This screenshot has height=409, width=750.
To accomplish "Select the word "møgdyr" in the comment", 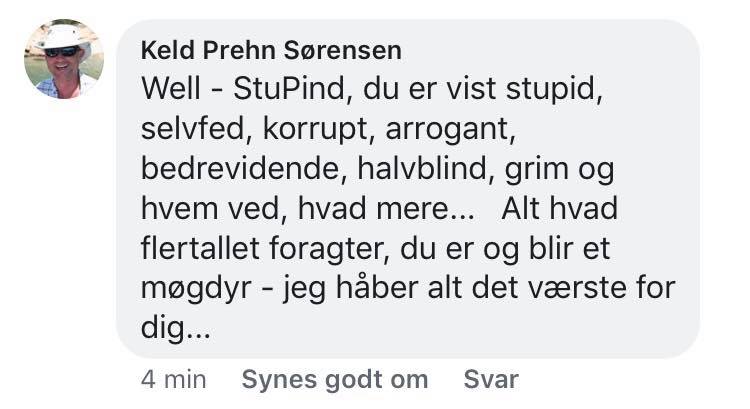I will click(184, 289).
